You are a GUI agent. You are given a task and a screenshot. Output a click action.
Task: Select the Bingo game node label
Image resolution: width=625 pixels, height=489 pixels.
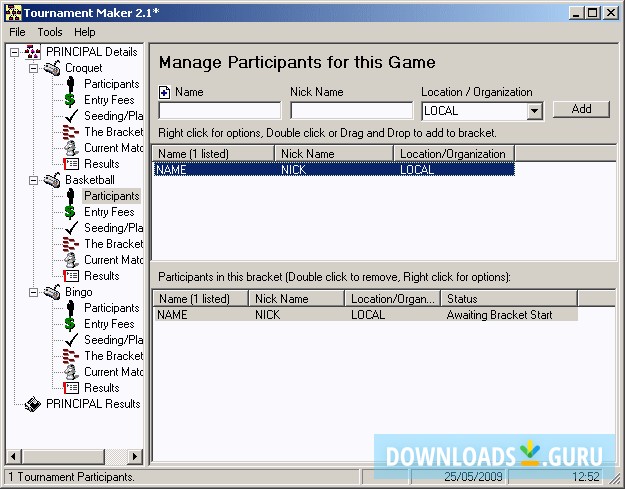(x=79, y=292)
